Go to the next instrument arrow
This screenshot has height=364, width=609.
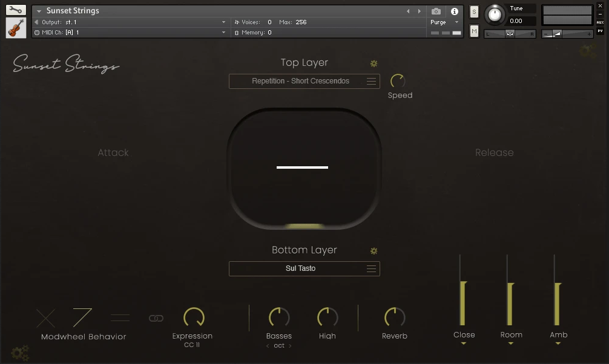coord(418,10)
